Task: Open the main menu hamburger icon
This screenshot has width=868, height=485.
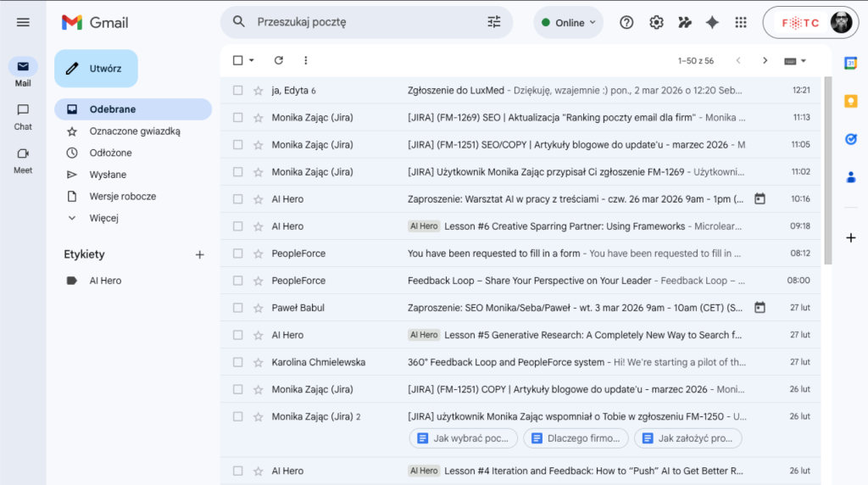Action: coord(23,22)
